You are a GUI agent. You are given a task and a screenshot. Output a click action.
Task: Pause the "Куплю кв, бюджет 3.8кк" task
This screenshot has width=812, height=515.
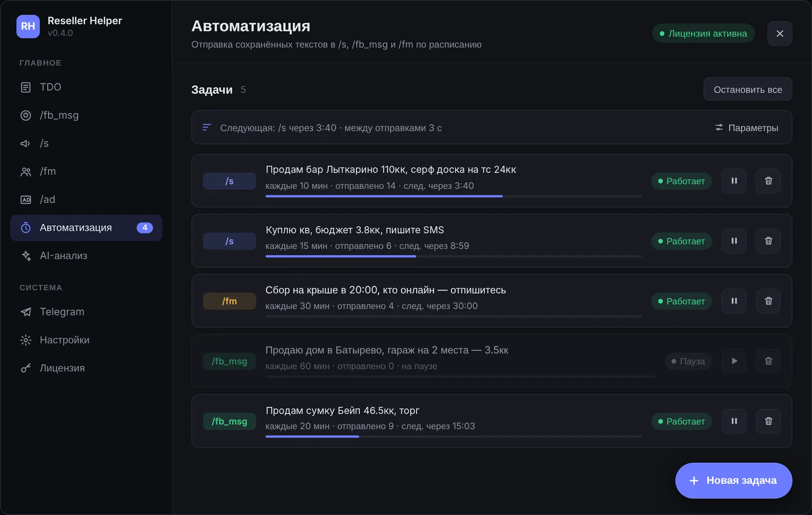coord(734,241)
